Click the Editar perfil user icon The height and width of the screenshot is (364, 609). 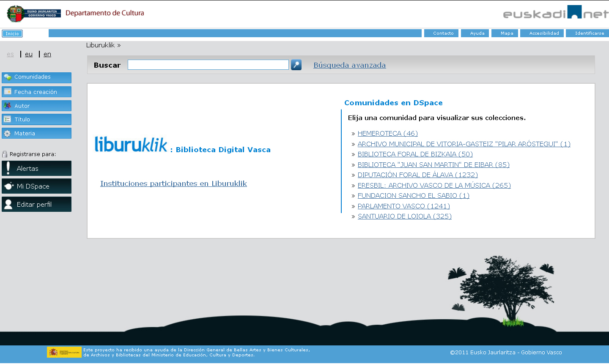(x=8, y=204)
